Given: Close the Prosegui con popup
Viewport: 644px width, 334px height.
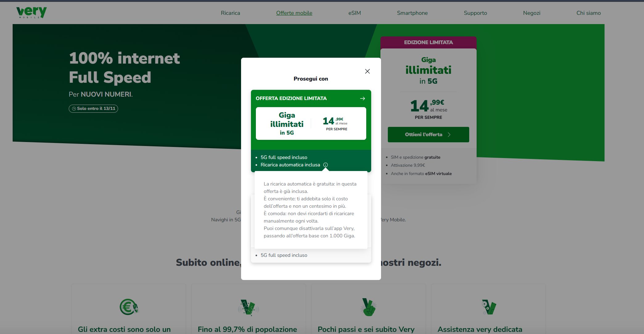Looking at the screenshot, I should point(367,71).
